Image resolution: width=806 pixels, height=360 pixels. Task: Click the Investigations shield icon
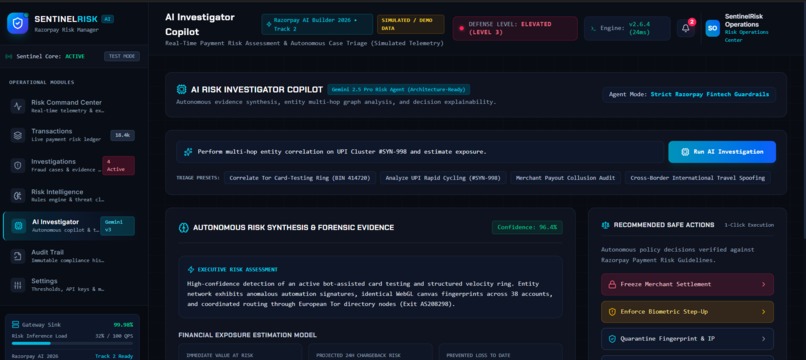click(18, 166)
